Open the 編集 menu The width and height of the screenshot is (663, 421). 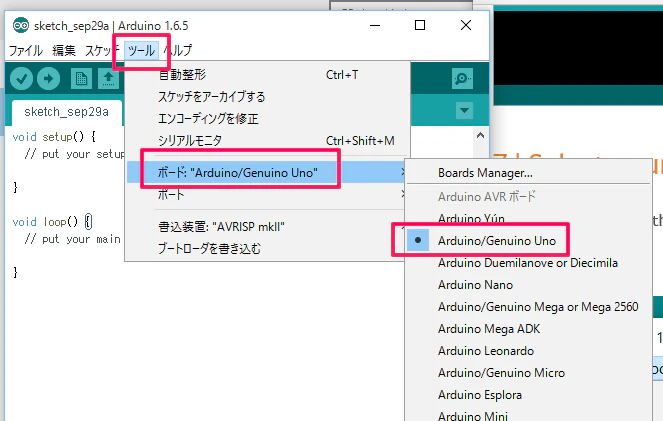[64, 51]
